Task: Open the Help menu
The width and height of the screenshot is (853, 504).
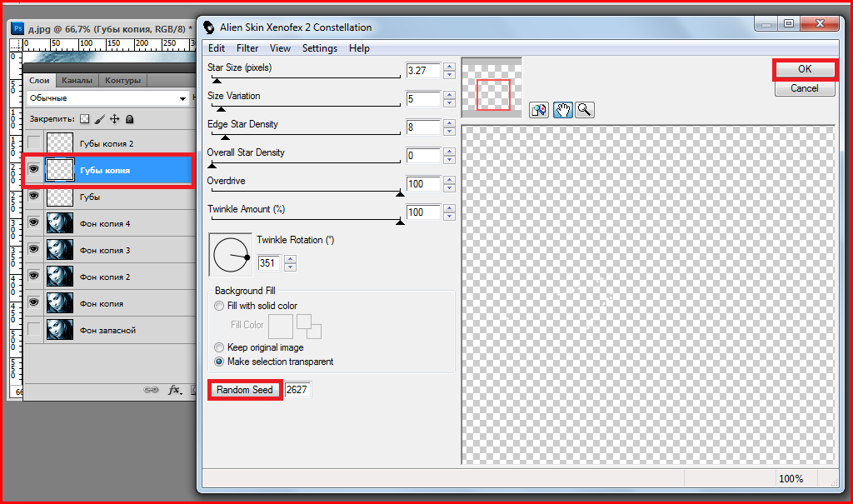Action: point(359,47)
